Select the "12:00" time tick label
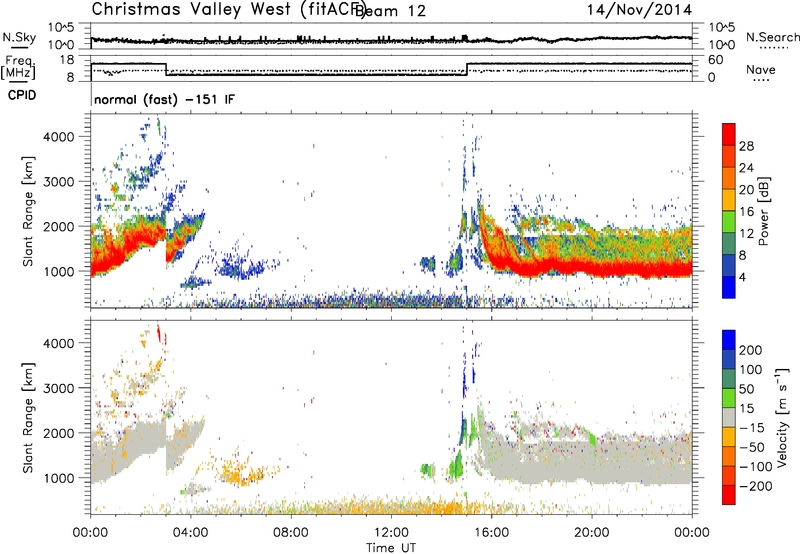800x554 pixels. [x=391, y=533]
